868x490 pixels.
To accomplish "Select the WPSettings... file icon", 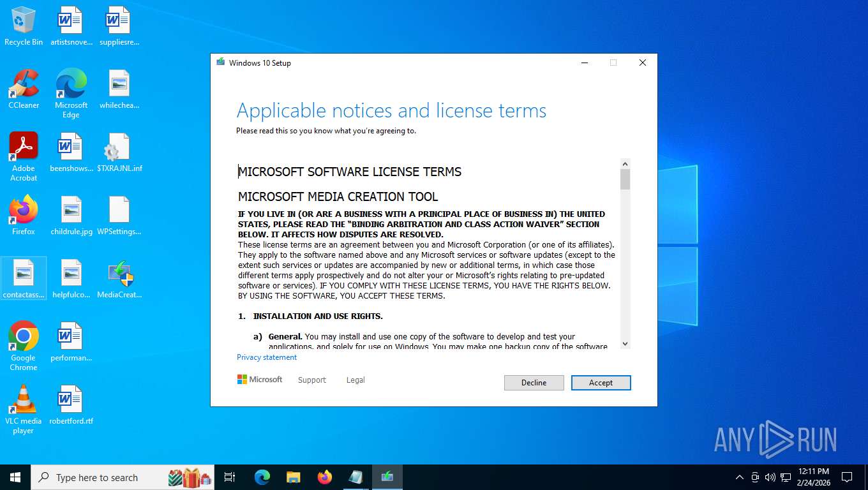I will pos(119,216).
